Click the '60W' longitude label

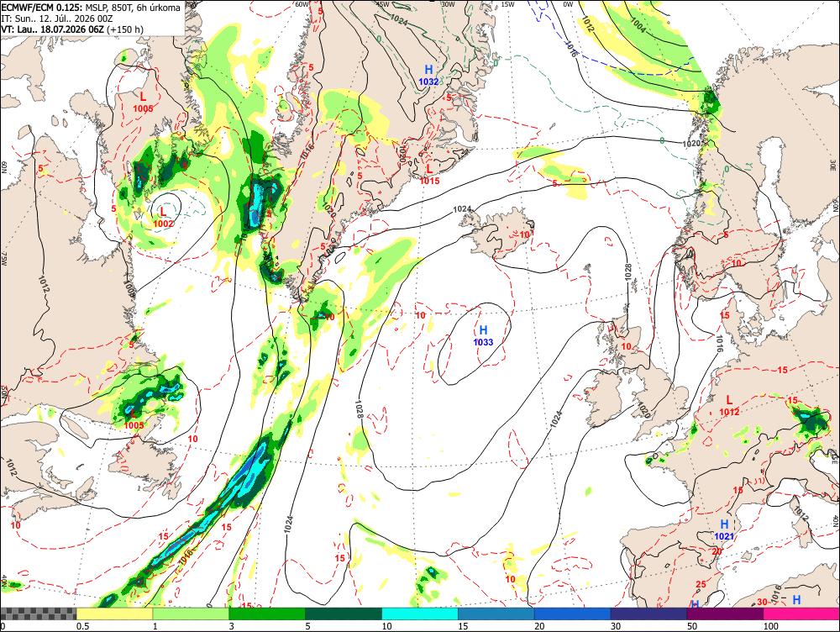(x=302, y=4)
